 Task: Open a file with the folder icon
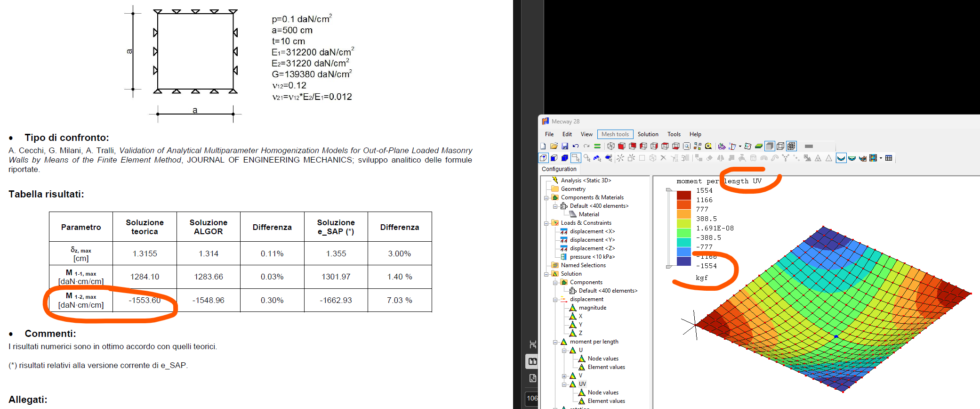point(554,146)
